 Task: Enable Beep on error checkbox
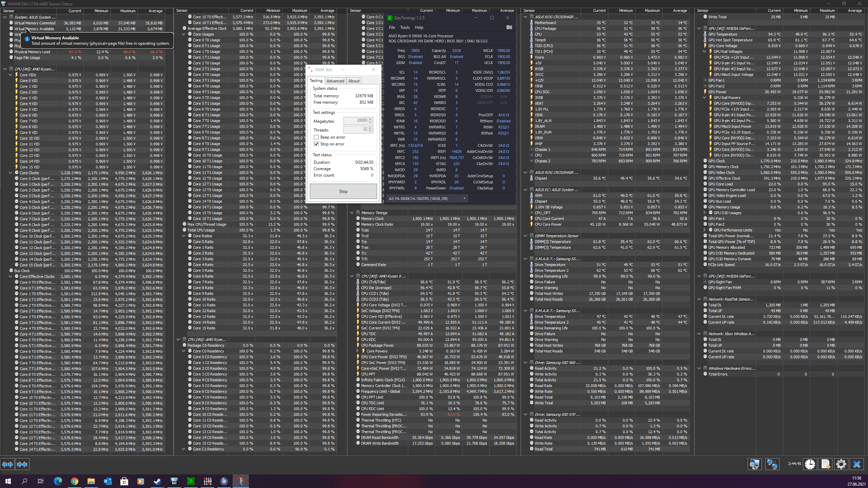pyautogui.click(x=316, y=137)
